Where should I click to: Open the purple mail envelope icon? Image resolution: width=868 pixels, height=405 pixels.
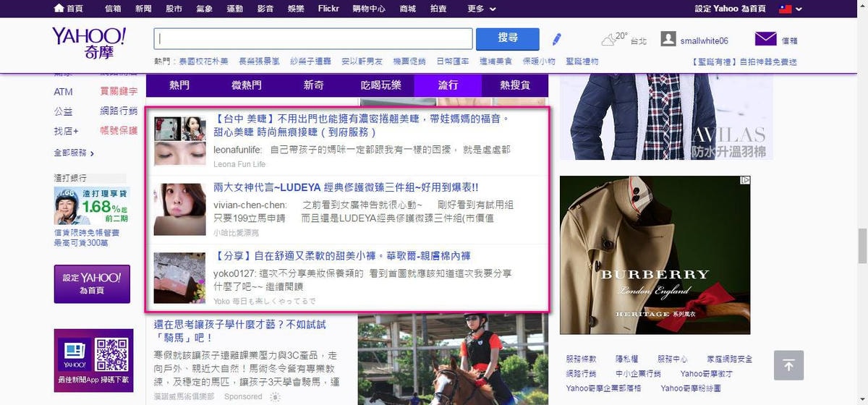coord(765,39)
